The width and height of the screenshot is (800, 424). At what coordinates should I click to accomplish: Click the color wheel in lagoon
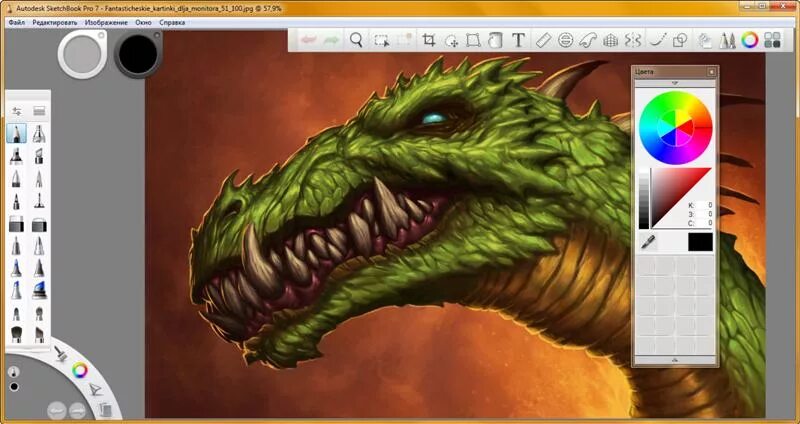80,370
